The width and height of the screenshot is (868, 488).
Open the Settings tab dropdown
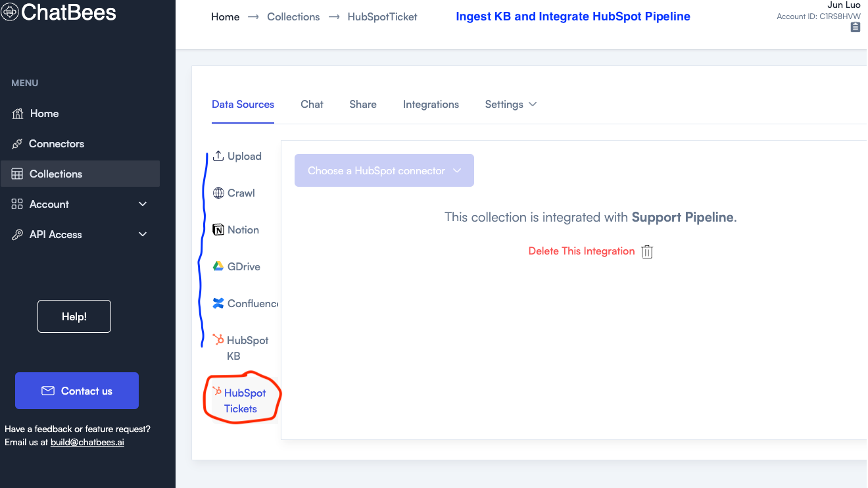pos(511,104)
